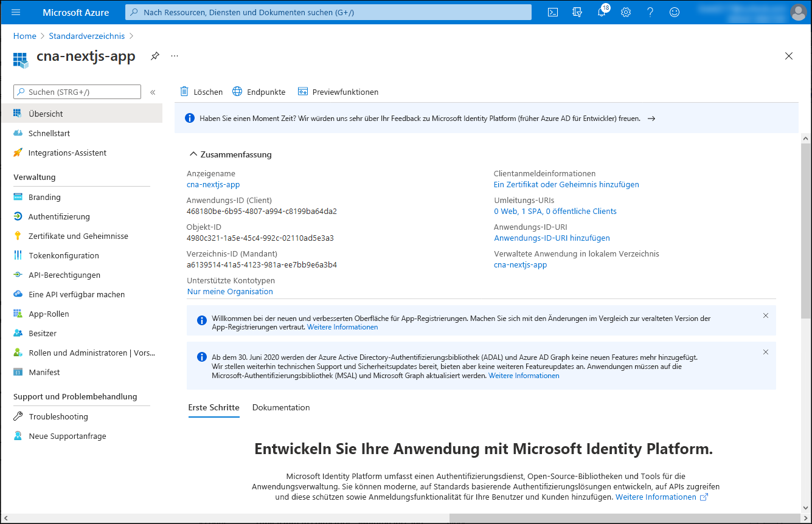Switch to the Dokumentation tab
Image resolution: width=812 pixels, height=524 pixels.
281,407
